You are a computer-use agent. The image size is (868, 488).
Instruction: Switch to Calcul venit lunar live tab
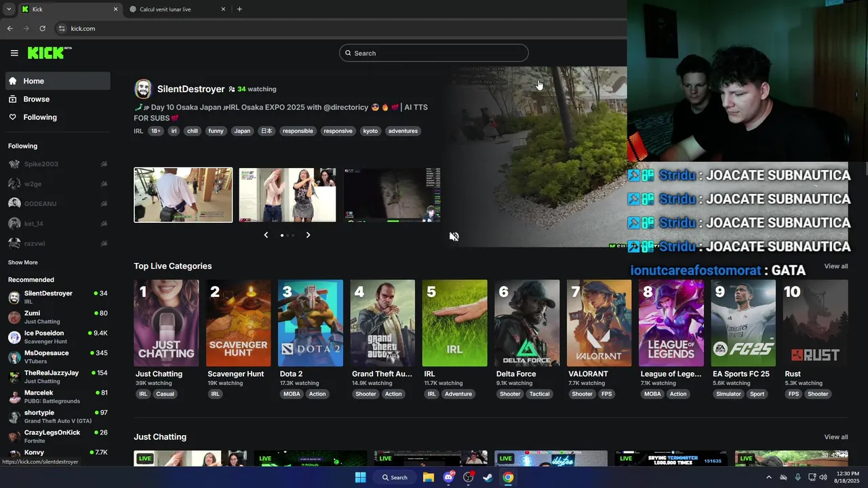click(176, 9)
